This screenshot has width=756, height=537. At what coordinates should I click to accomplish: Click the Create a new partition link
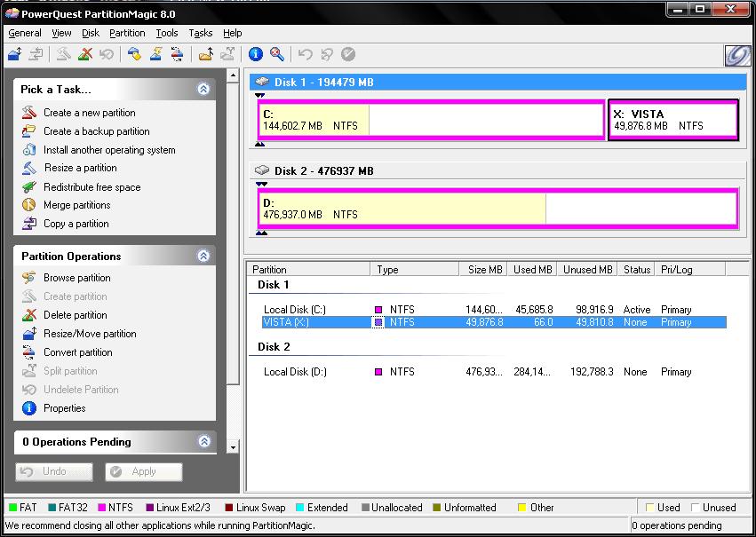click(89, 113)
